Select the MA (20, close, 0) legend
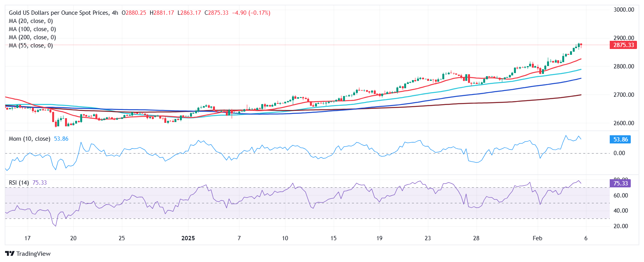 (x=31, y=21)
